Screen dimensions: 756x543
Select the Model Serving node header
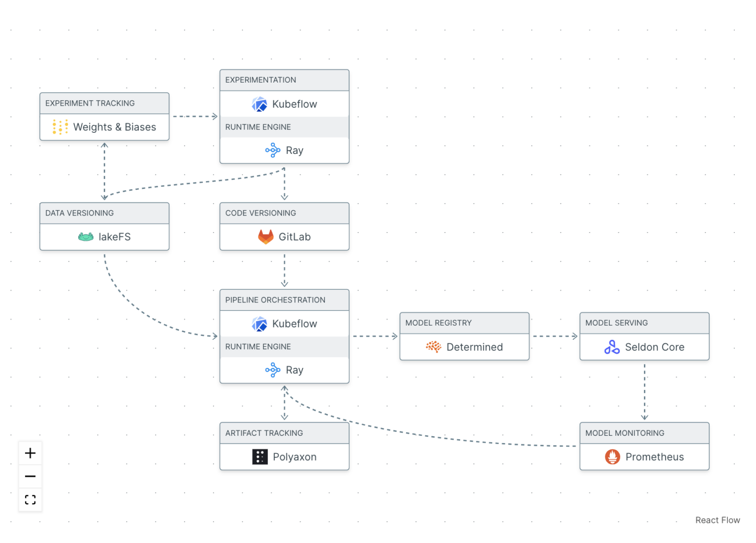point(644,323)
